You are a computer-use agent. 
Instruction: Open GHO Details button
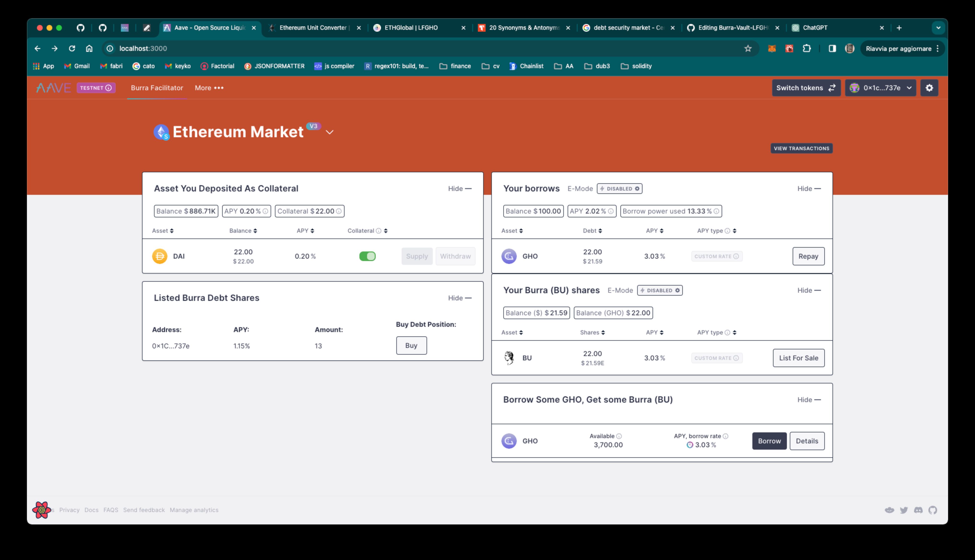tap(807, 441)
